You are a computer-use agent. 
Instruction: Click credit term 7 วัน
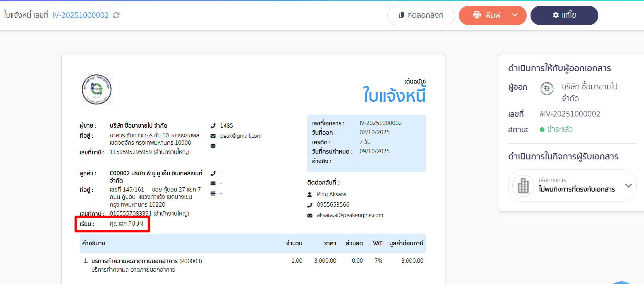click(x=365, y=142)
